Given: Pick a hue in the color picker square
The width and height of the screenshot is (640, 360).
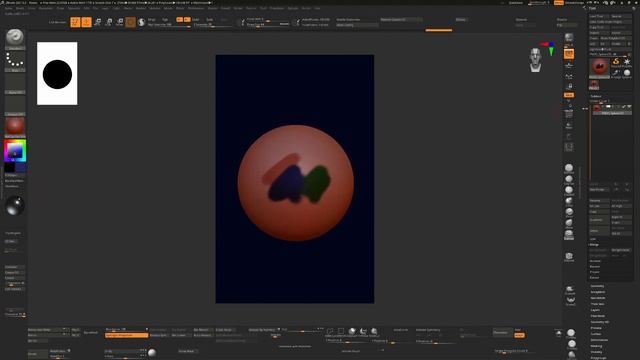Looking at the screenshot, I should 15,151.
